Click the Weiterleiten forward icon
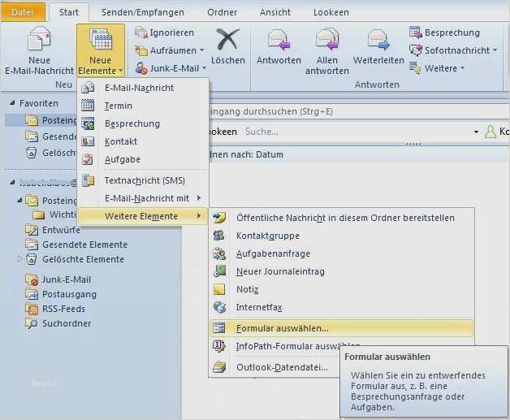The image size is (510, 420). (x=378, y=41)
